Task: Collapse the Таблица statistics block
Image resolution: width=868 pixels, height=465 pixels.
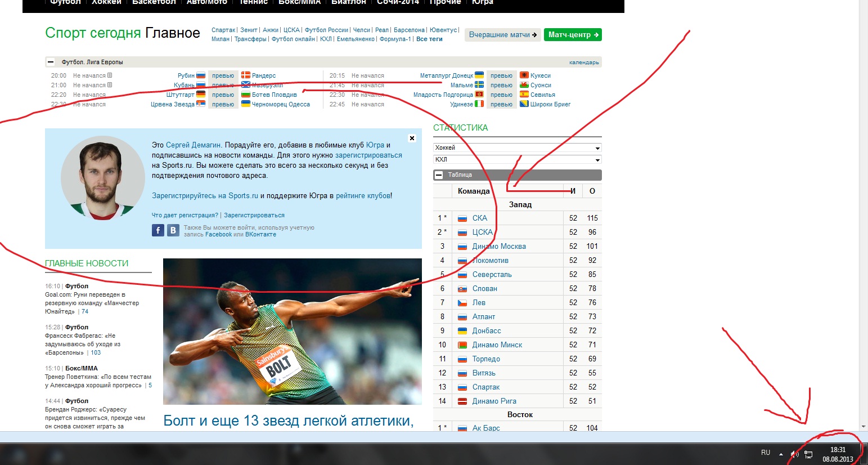Action: (439, 175)
